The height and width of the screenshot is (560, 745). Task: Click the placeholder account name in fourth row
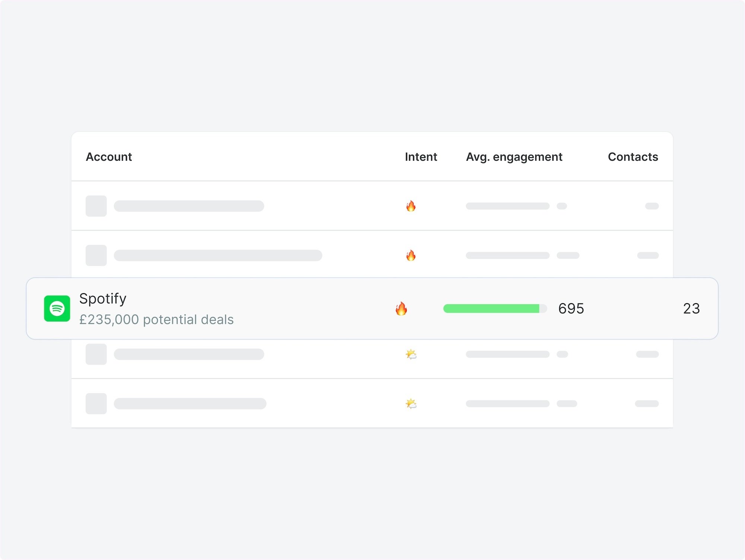click(x=189, y=354)
